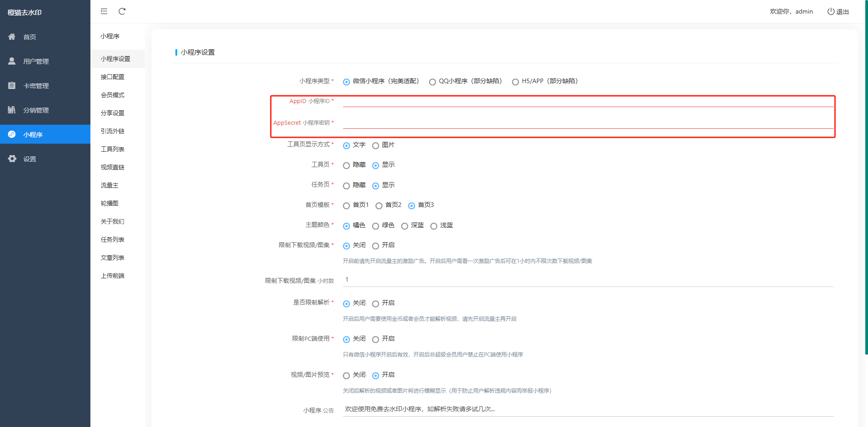Select 首页1 homepage template

click(x=347, y=206)
